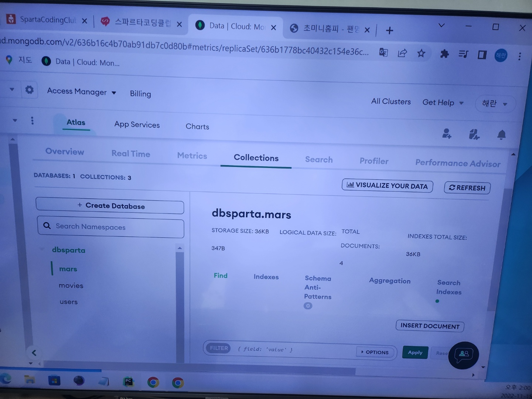Switch to the App Services tab

pos(137,125)
